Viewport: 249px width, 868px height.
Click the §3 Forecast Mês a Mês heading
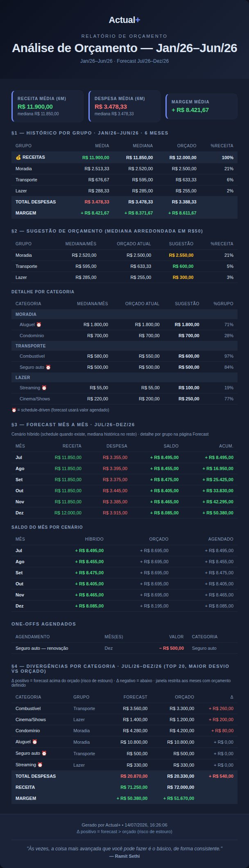73,425
